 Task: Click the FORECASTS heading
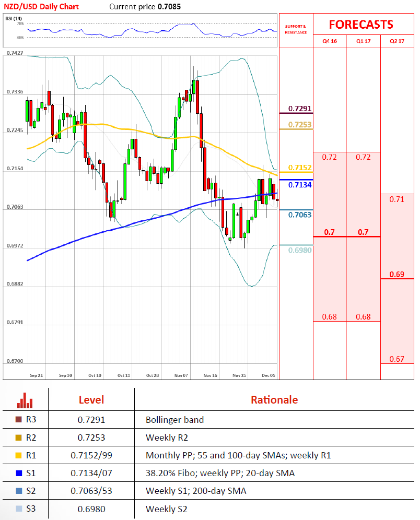click(x=361, y=25)
